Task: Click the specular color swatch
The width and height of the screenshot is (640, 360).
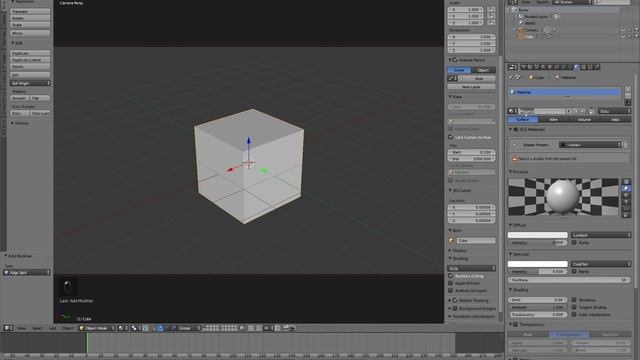Action: (538, 264)
